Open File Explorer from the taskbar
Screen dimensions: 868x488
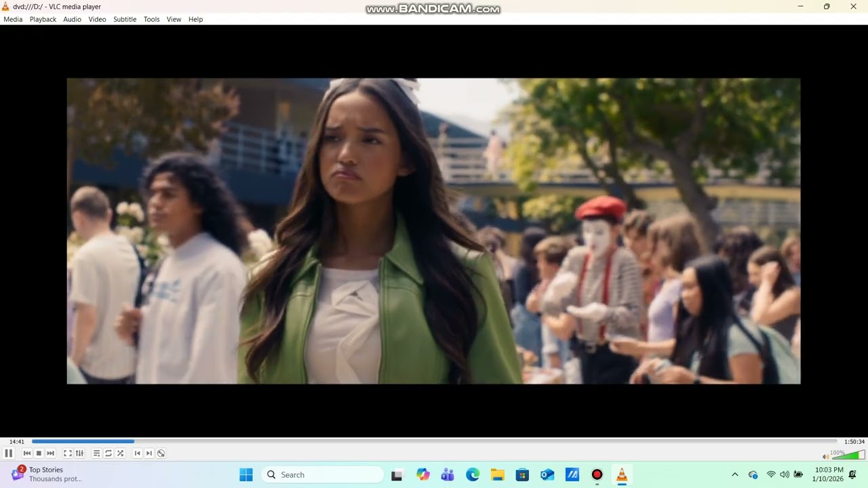[498, 474]
